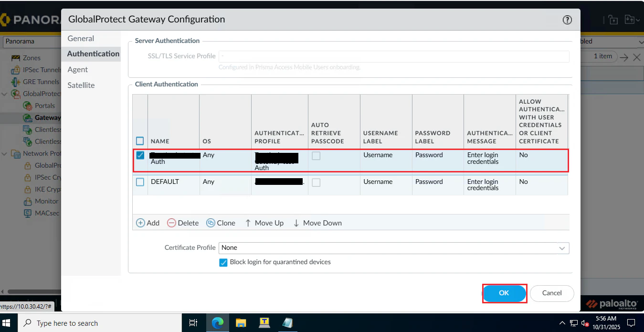The height and width of the screenshot is (332, 644).
Task: Sort by the OS column header
Action: click(x=225, y=121)
